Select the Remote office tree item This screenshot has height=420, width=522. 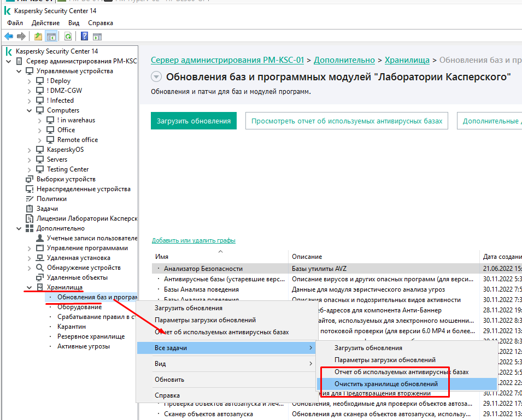[78, 140]
